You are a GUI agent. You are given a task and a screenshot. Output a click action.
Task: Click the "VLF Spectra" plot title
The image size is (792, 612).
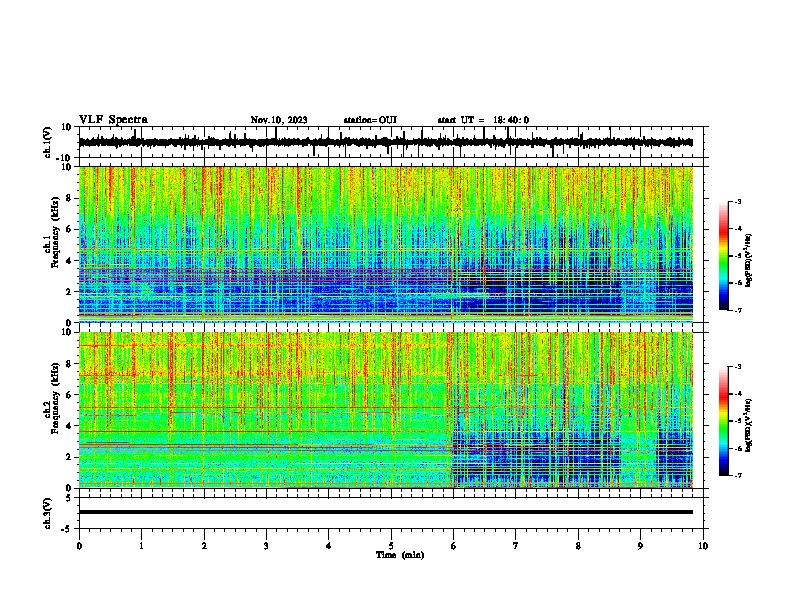pos(113,120)
